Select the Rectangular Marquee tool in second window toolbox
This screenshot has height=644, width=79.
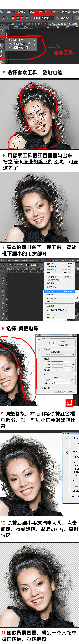(3, 277)
